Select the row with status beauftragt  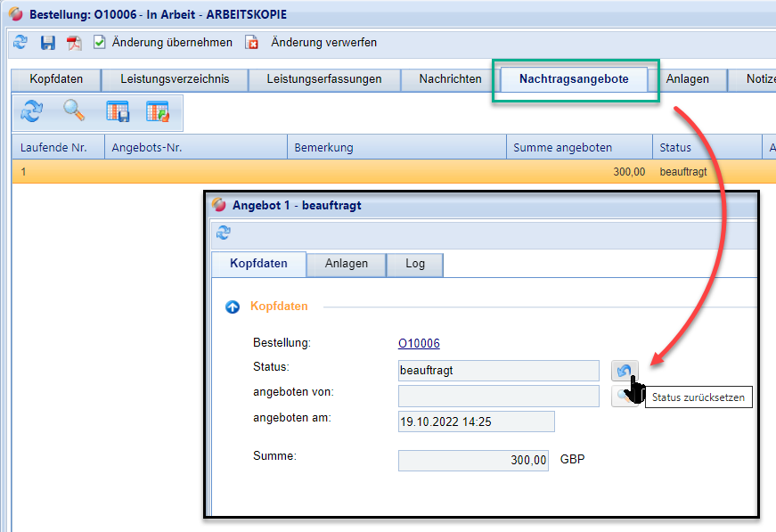click(356, 171)
